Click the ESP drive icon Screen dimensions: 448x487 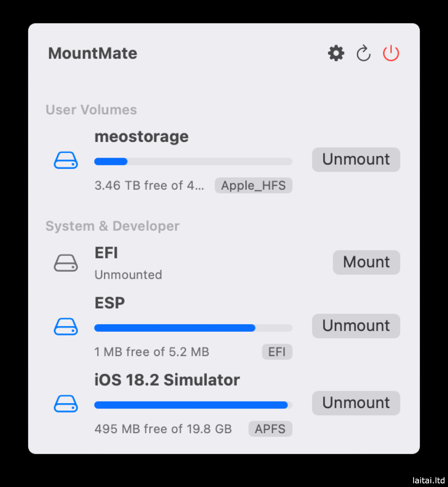coord(66,327)
